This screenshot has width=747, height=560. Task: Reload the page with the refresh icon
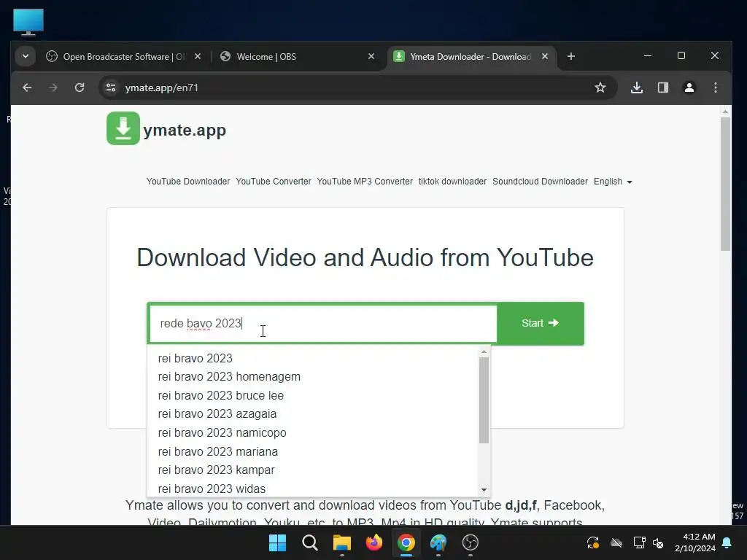coord(80,87)
